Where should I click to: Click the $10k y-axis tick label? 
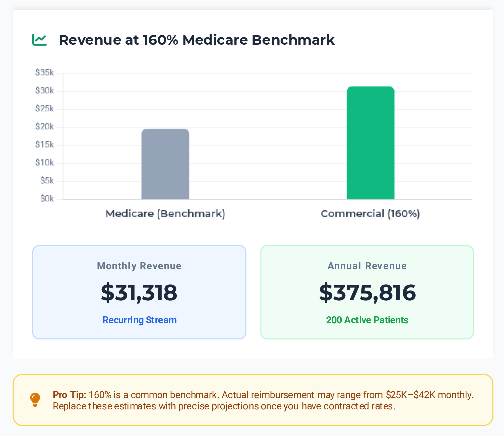[45, 163]
